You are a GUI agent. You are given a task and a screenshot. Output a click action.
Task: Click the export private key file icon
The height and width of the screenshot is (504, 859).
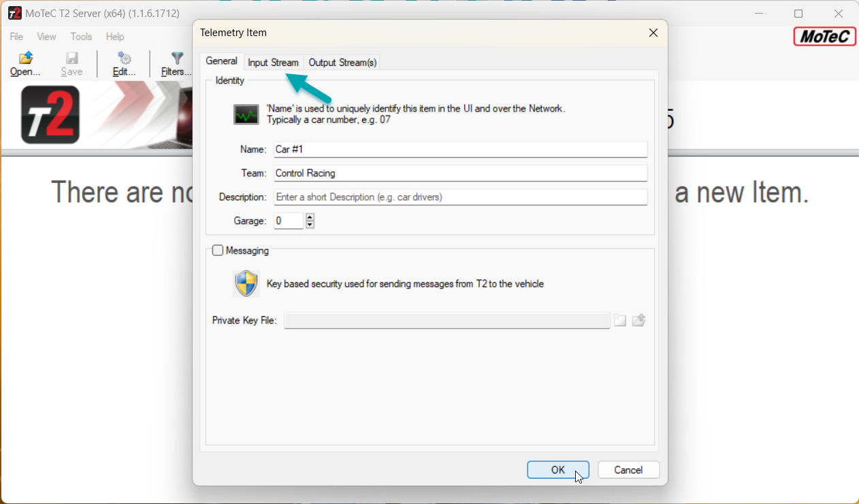pyautogui.click(x=638, y=320)
